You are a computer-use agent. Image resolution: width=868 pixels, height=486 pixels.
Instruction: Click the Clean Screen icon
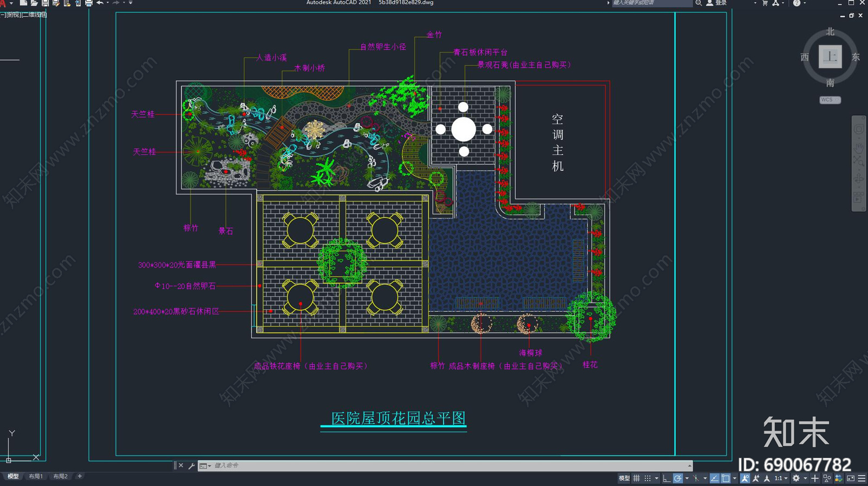(851, 478)
